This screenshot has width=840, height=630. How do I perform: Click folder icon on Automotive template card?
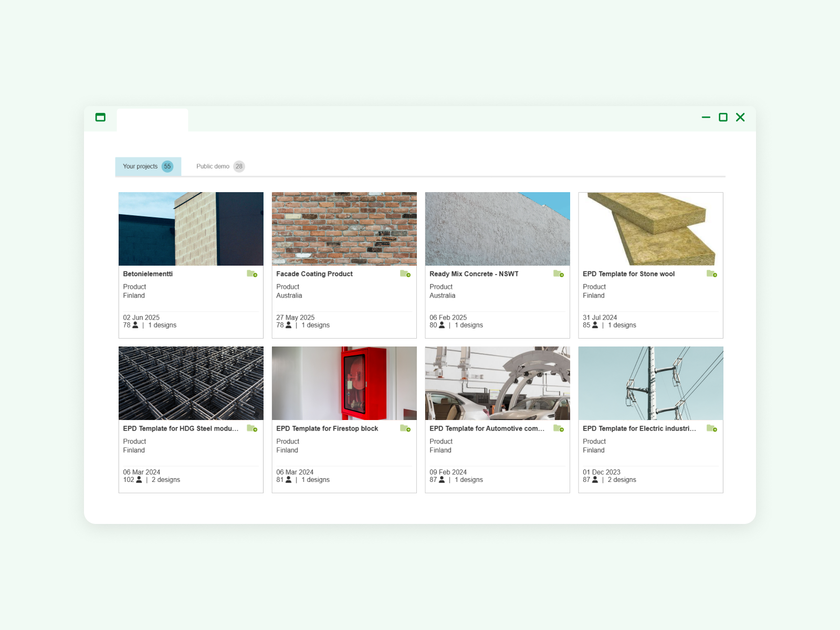pos(559,428)
